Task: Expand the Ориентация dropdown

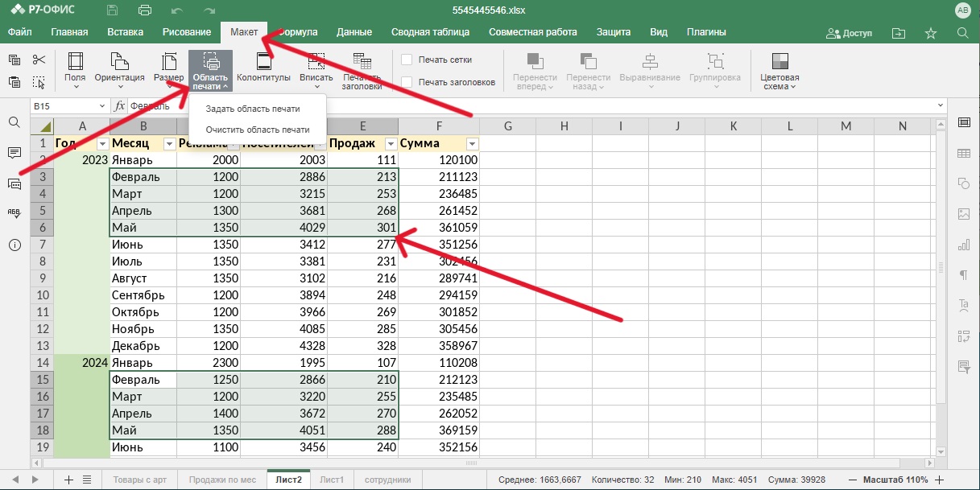Action: tap(119, 78)
